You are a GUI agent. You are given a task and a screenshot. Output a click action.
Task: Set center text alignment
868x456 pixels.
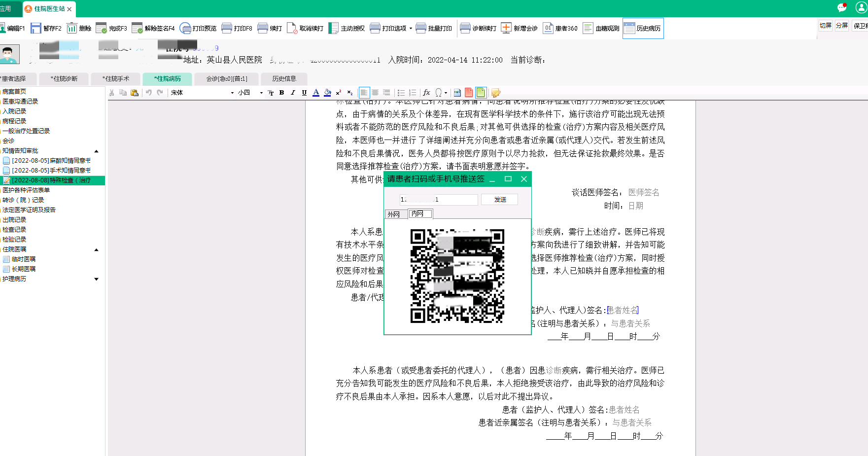pos(375,93)
